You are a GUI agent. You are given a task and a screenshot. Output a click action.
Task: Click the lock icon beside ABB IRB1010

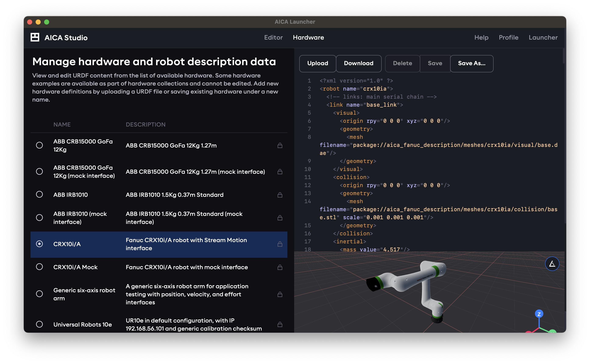(280, 195)
